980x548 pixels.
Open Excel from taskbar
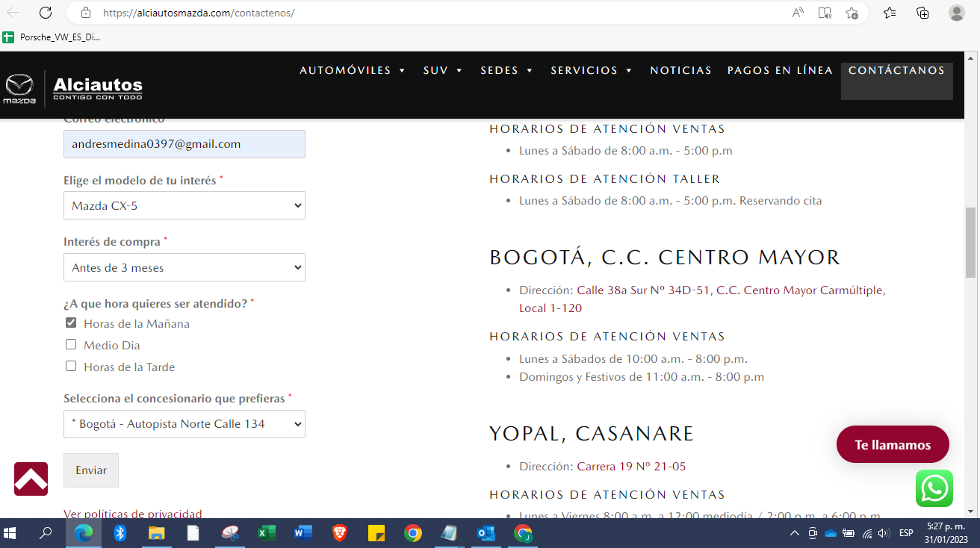pos(267,533)
